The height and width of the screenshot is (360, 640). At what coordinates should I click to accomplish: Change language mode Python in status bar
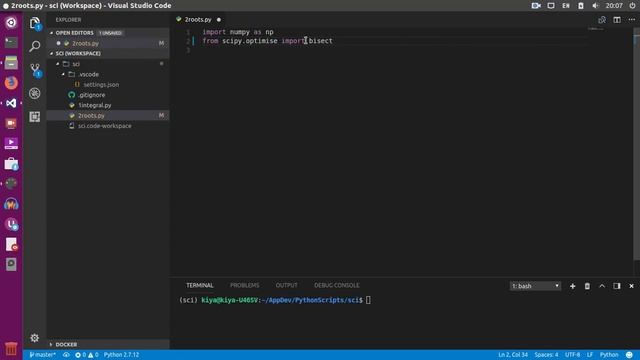[x=609, y=355]
